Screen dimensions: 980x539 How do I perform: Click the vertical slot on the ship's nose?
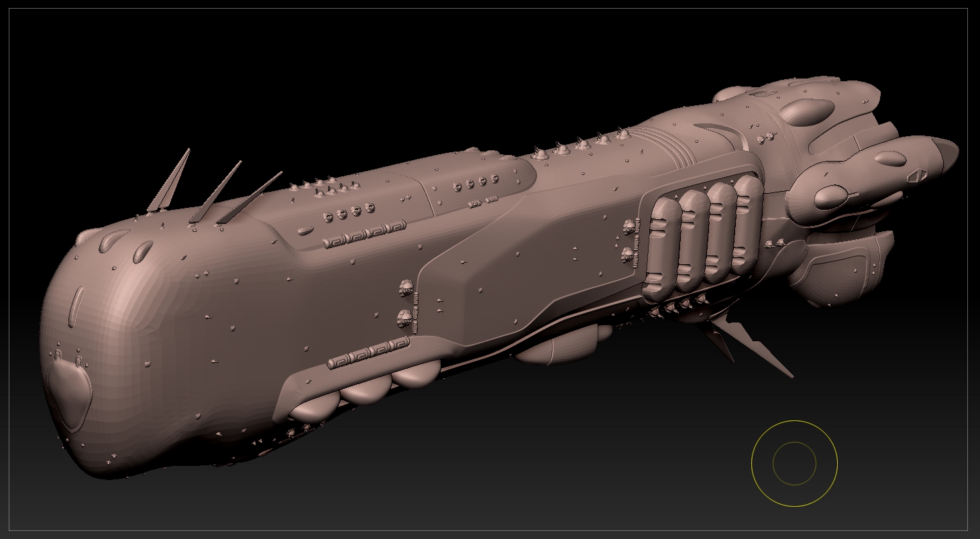(x=77, y=306)
